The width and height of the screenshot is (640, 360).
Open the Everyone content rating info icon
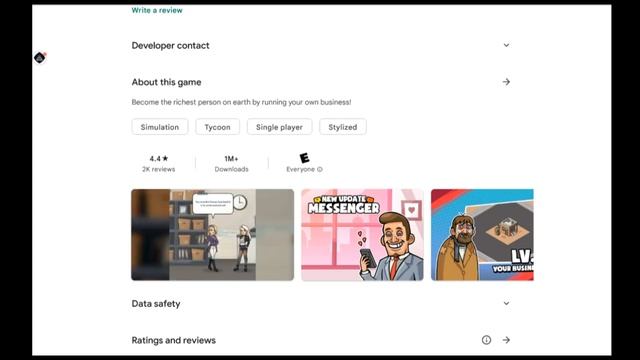pos(320,169)
